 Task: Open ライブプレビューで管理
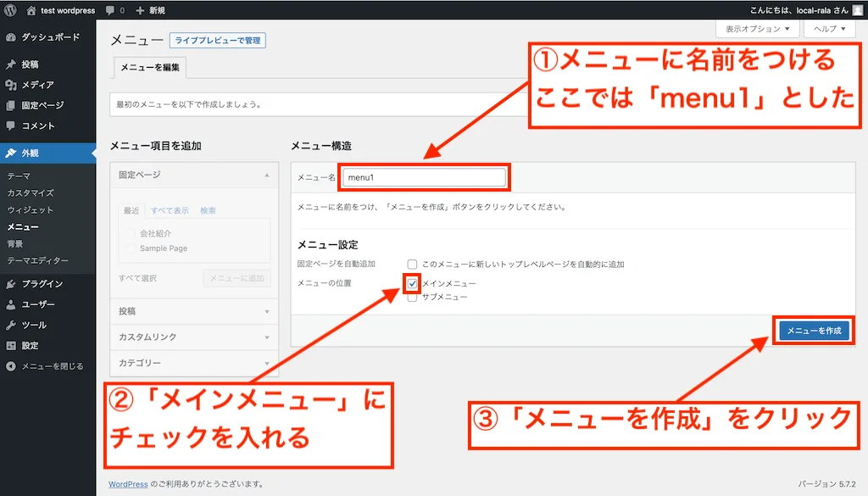tap(216, 39)
